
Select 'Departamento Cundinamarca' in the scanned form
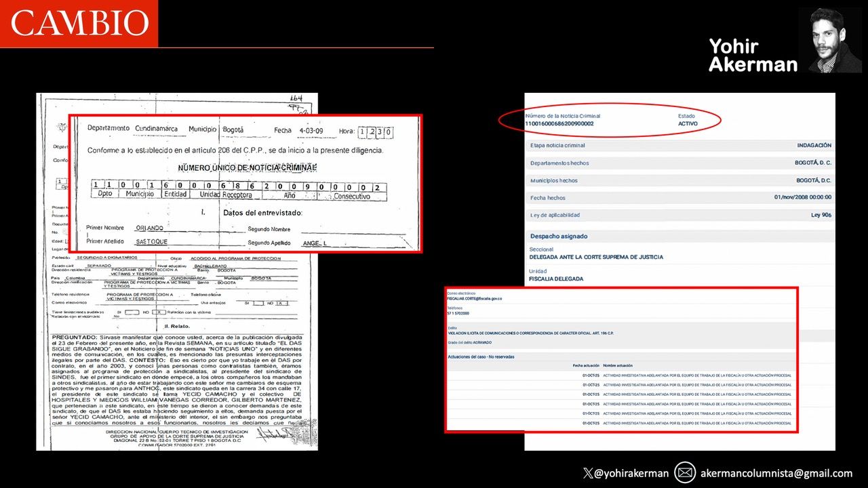(132, 129)
